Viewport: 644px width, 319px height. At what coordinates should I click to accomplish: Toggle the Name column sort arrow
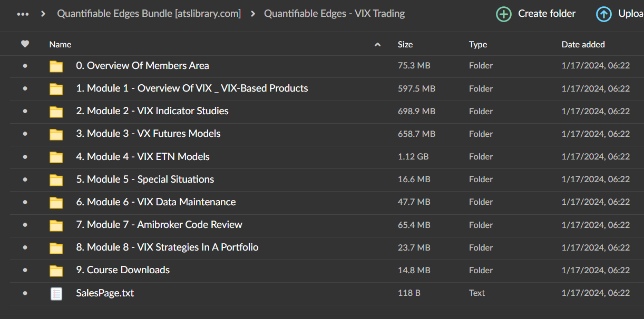[x=377, y=45]
